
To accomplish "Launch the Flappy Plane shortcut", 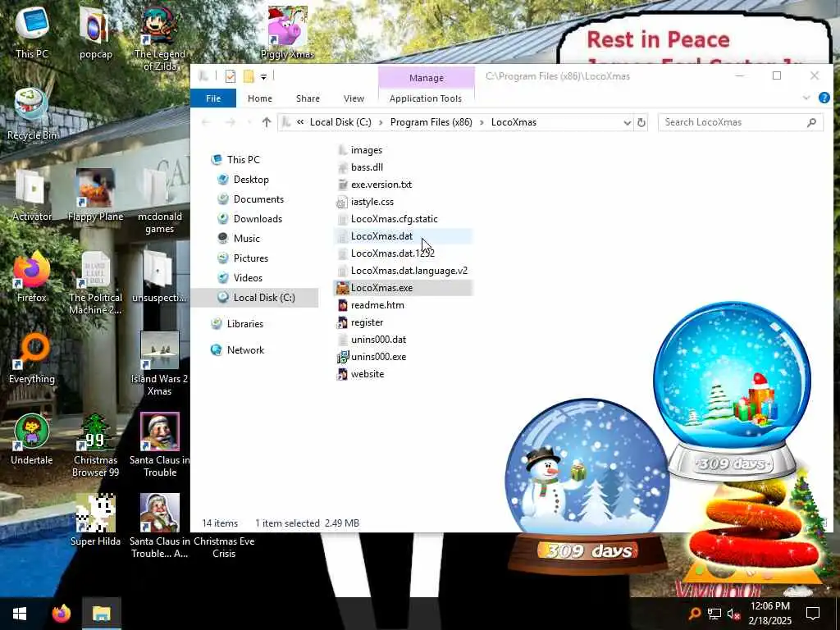I will [x=95, y=195].
